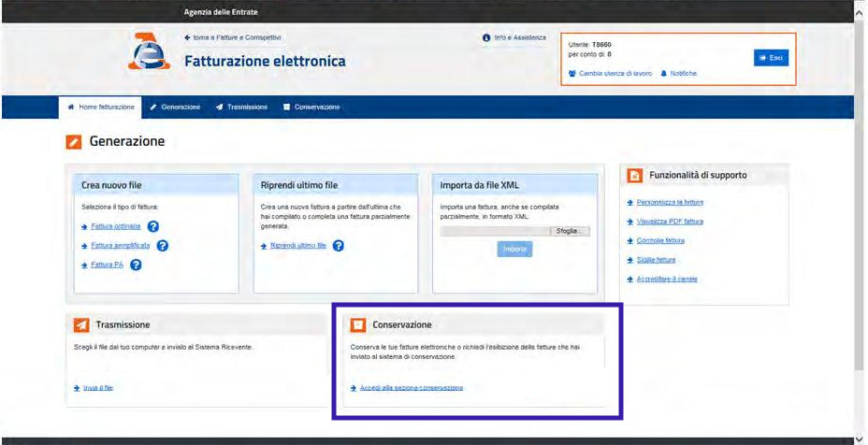Open Notifiche link

tap(683, 74)
